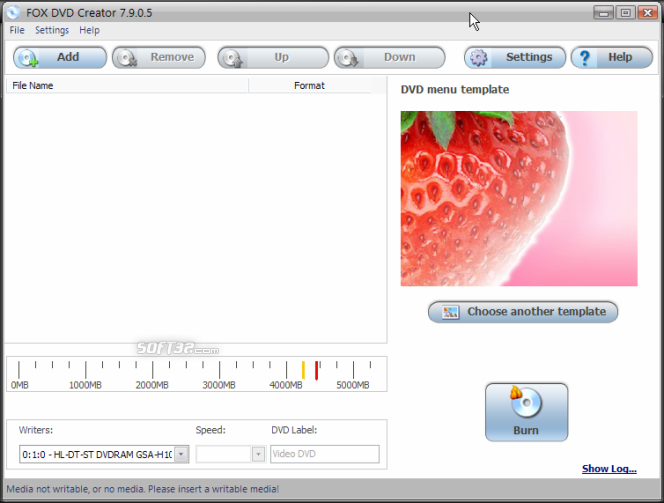Click the DVD Label input field
This screenshot has width=664, height=503.
point(325,454)
